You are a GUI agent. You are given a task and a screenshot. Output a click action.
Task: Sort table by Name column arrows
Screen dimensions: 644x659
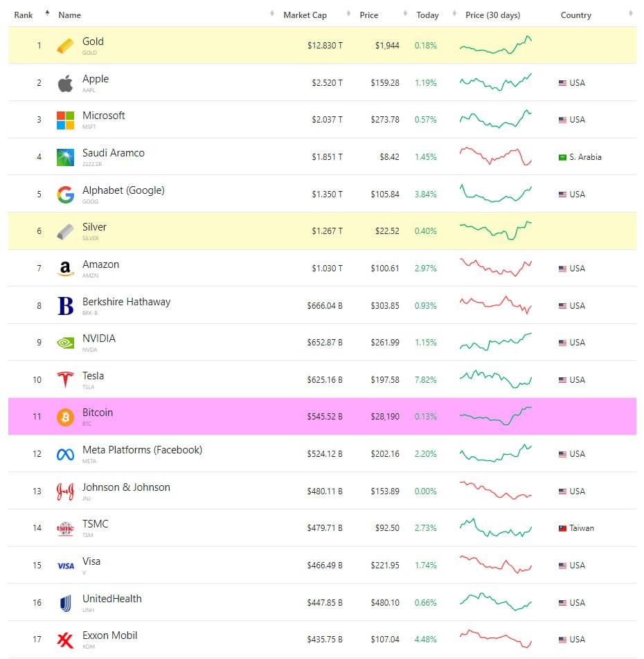(272, 13)
